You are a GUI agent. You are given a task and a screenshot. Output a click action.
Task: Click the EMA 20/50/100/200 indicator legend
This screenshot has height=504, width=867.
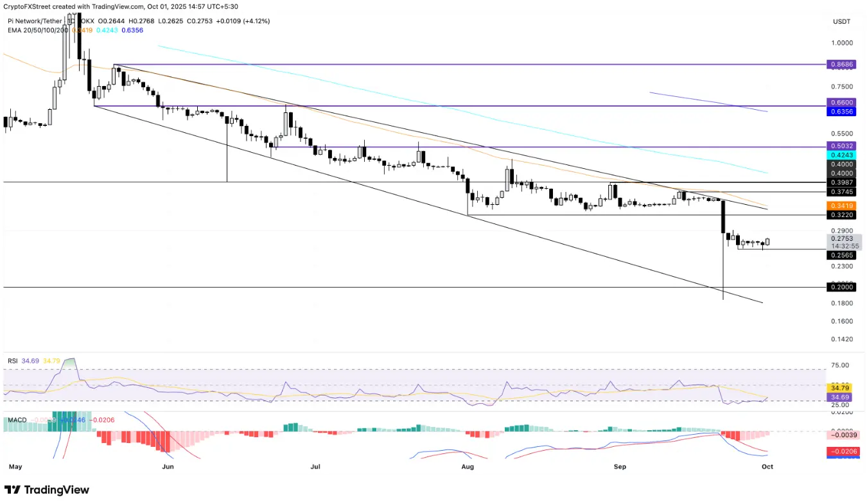point(37,30)
